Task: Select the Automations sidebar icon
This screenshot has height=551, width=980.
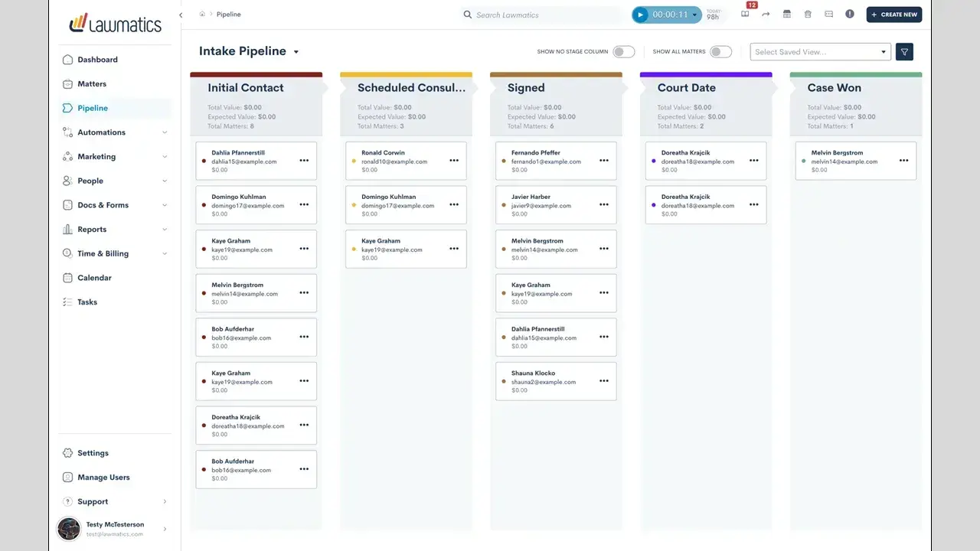Action: (x=68, y=132)
